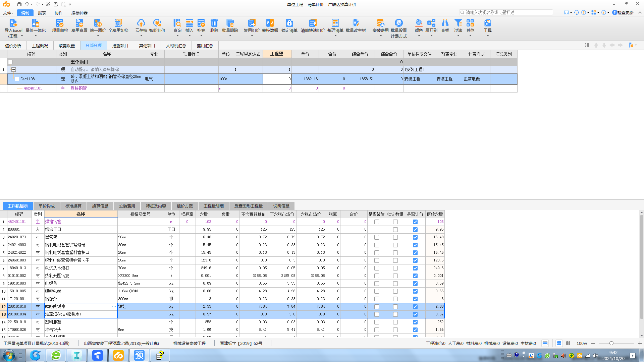Toggle 是否暂估 checkbox for 黑管箍 row
The width and height of the screenshot is (644, 362).
click(377, 237)
